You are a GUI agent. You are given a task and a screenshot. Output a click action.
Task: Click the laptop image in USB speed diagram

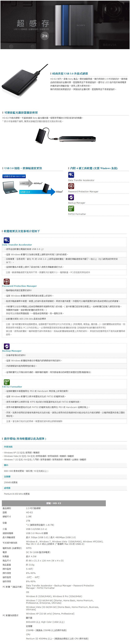pos(10,188)
